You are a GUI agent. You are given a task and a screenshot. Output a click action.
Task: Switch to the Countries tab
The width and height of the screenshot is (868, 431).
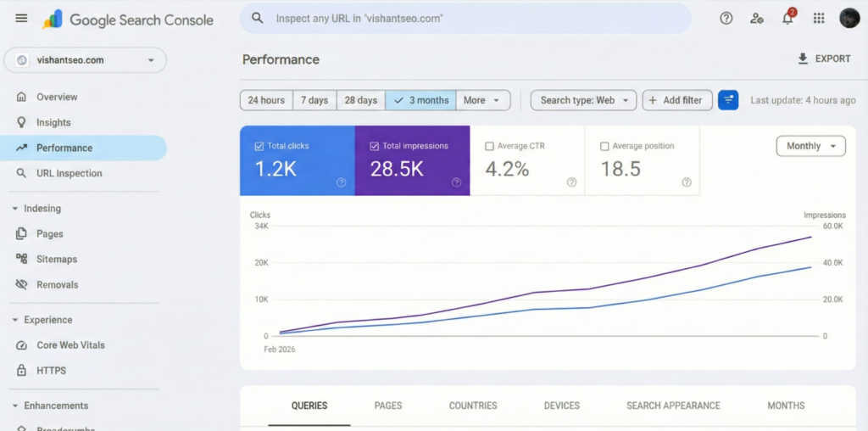[x=473, y=406]
